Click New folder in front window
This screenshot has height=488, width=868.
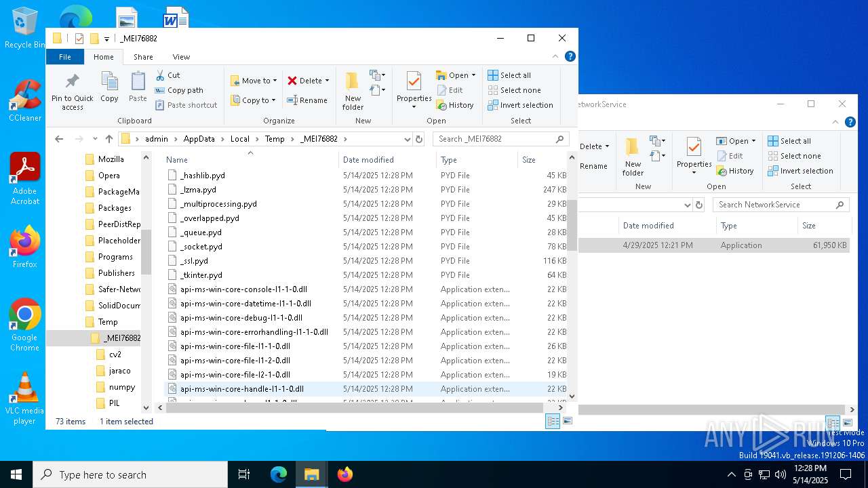point(353,91)
